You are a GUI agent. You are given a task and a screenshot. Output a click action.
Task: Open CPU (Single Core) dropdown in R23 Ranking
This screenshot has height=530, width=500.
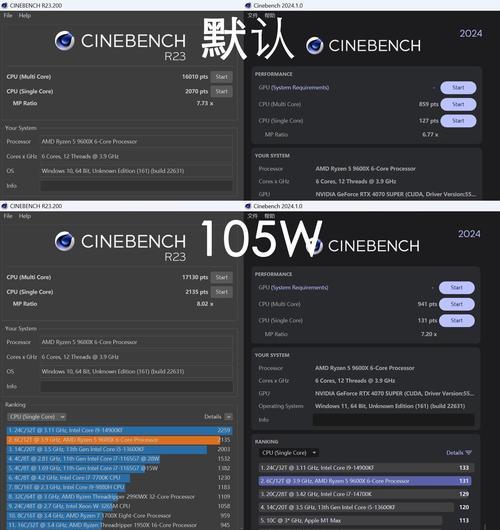pyautogui.click(x=37, y=417)
